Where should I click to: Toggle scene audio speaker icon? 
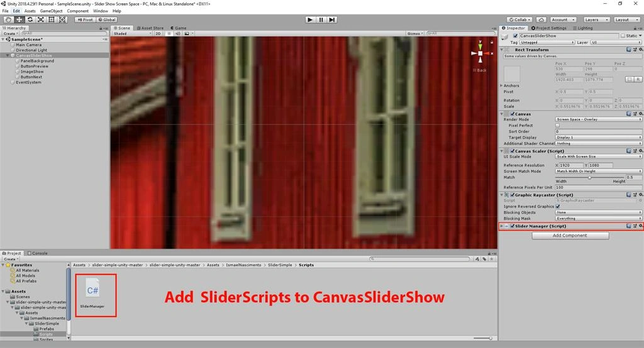(x=178, y=33)
